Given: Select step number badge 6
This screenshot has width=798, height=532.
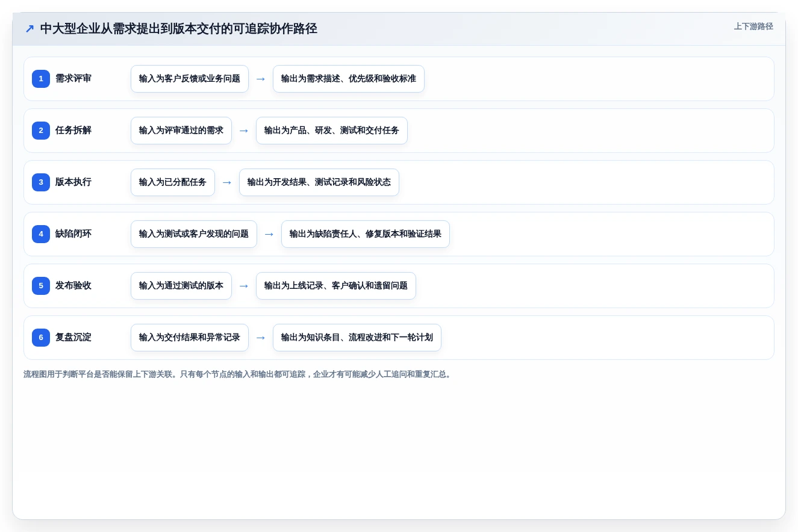Looking at the screenshot, I should pos(41,337).
